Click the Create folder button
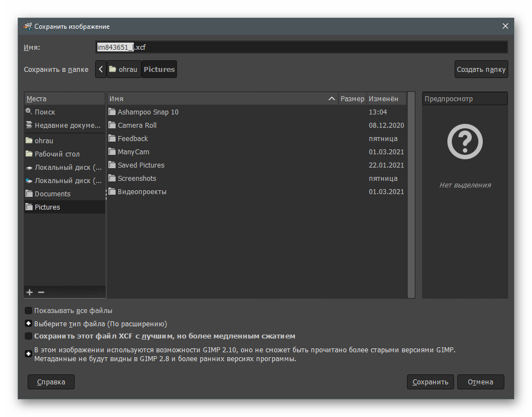 point(481,70)
